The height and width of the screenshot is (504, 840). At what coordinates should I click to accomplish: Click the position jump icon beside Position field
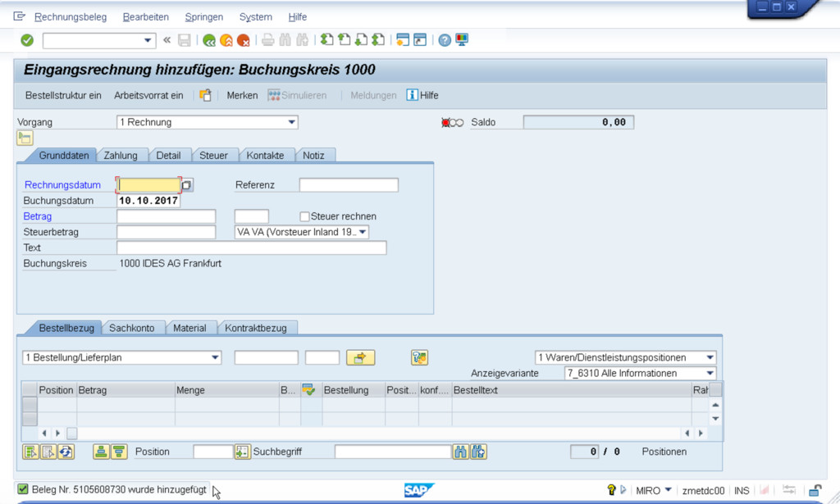pyautogui.click(x=242, y=452)
